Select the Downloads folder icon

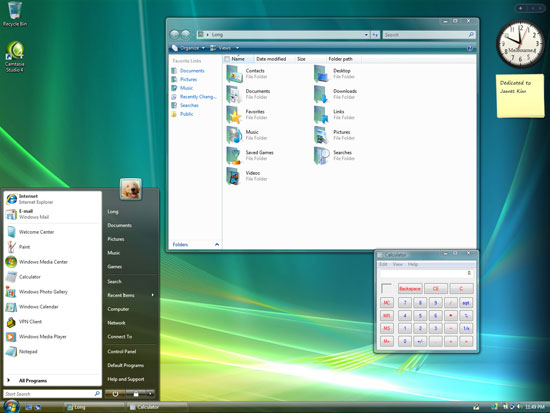point(321,94)
